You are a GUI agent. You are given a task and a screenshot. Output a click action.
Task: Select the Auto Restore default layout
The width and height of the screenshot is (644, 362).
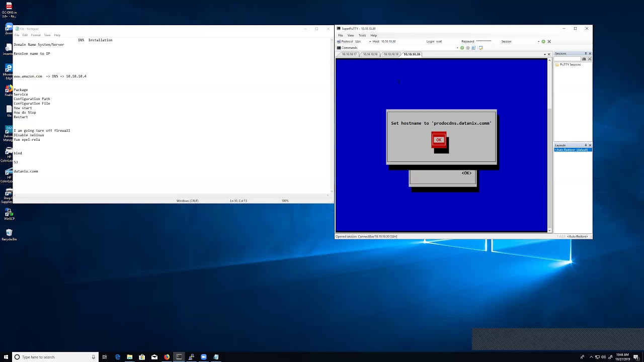573,150
